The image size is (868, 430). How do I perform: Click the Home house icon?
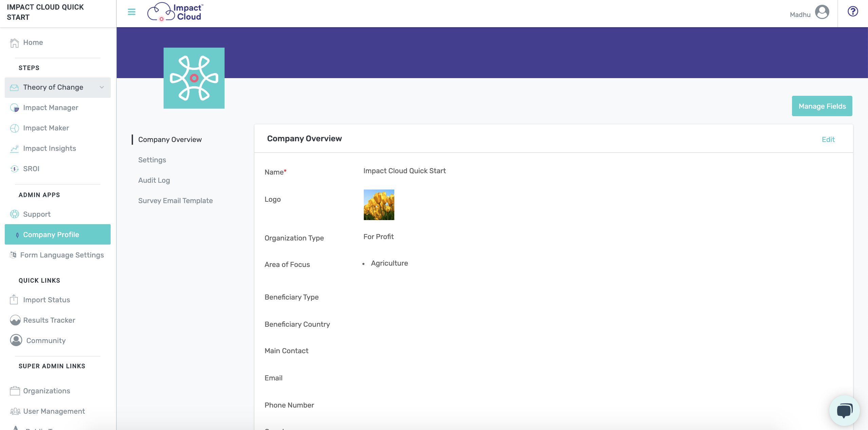pos(14,43)
